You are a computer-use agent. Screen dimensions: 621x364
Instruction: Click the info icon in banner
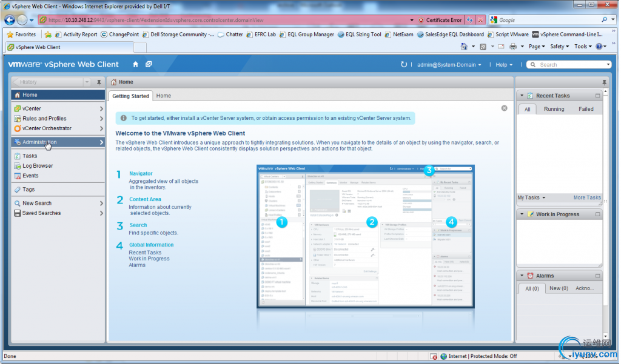pyautogui.click(x=124, y=118)
